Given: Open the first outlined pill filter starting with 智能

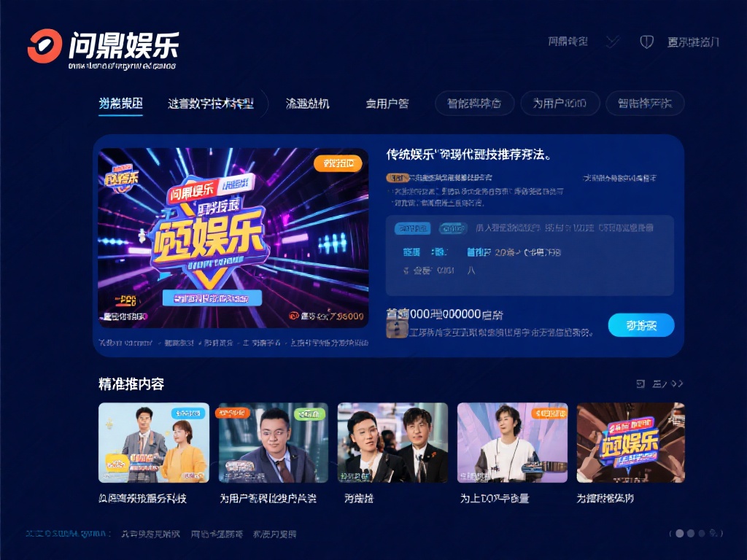Looking at the screenshot, I should click(474, 104).
